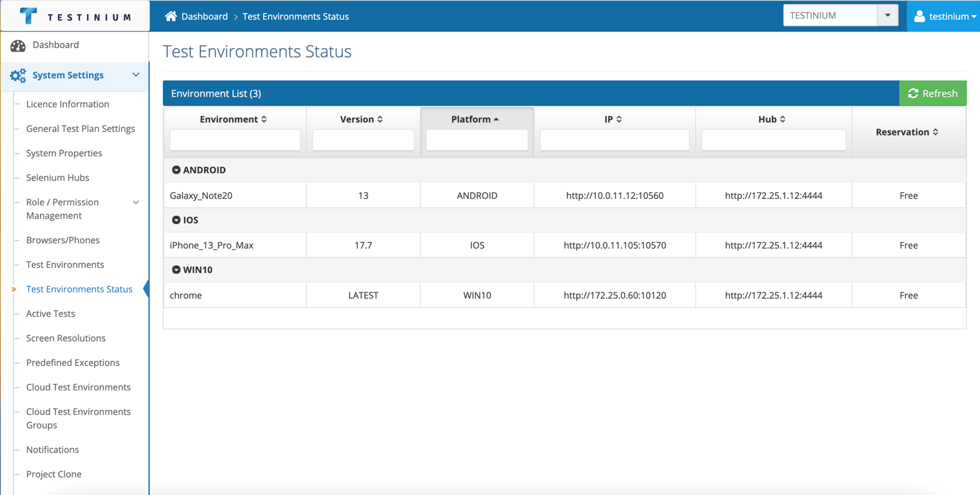Click the IP filter input
The width and height of the screenshot is (980, 495).
click(x=614, y=140)
